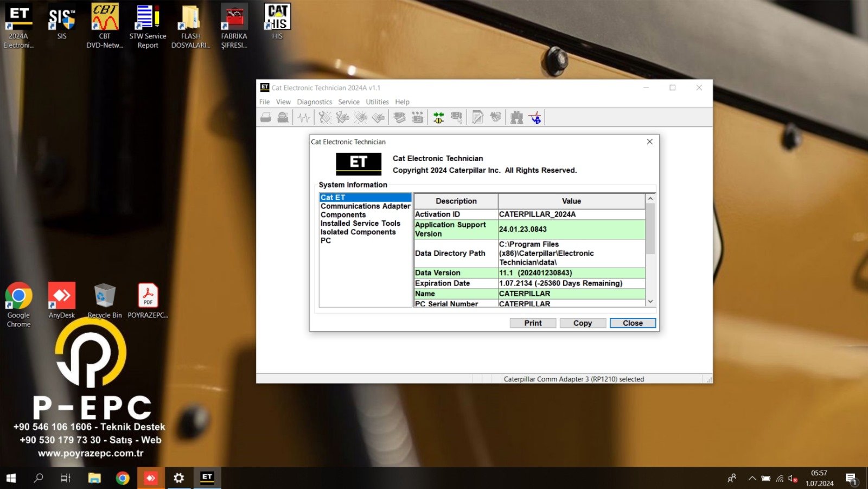Screen dimensions: 868x489
Task: Click the table scrollbar down arrow
Action: pyautogui.click(x=650, y=302)
